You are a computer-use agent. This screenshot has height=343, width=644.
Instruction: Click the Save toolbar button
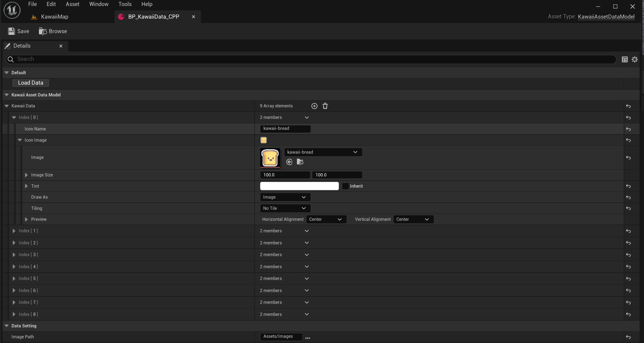click(x=18, y=31)
